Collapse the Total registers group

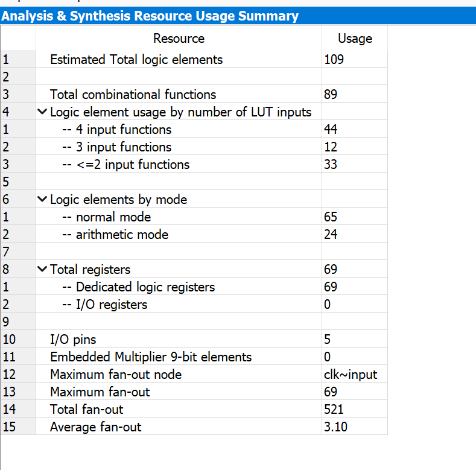(x=42, y=269)
